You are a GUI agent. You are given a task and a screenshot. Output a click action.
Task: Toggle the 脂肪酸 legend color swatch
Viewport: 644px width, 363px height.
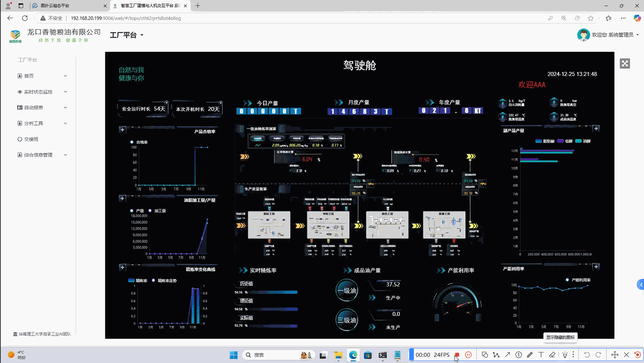538,141
